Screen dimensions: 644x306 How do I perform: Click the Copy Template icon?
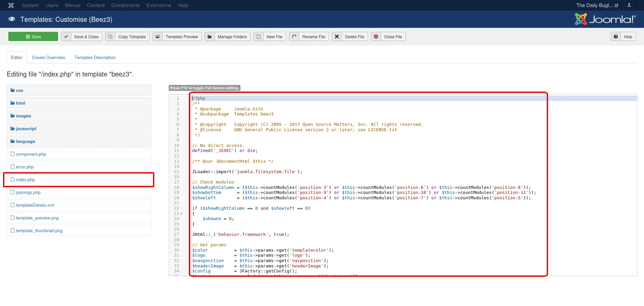pos(110,37)
